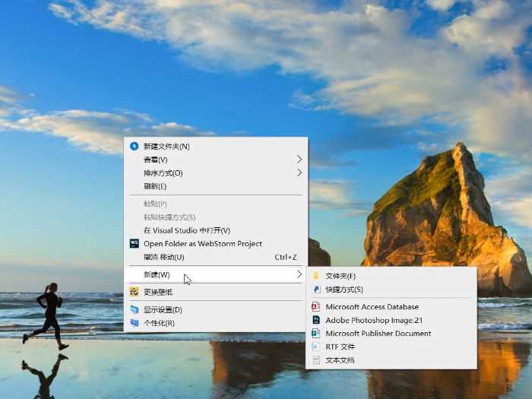This screenshot has height=399, width=532.
Task: Click the 显示设置 monitor icon
Action: pyautogui.click(x=135, y=310)
